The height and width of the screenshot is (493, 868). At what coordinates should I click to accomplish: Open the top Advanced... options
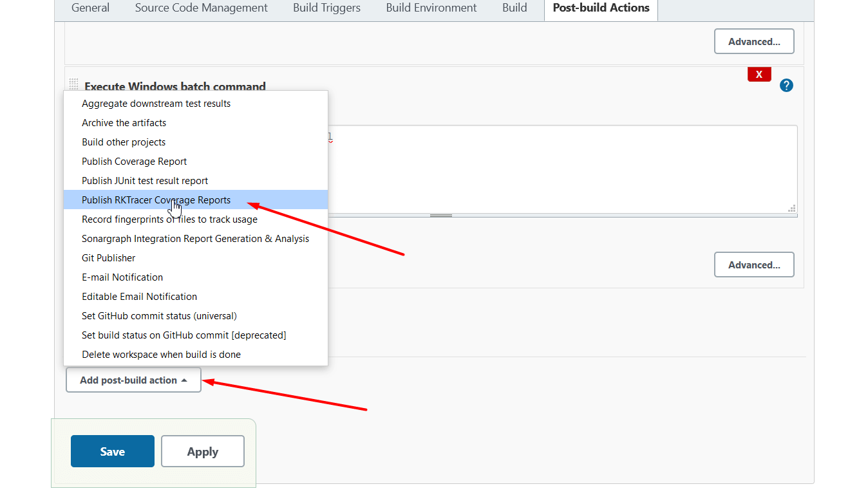click(x=754, y=41)
